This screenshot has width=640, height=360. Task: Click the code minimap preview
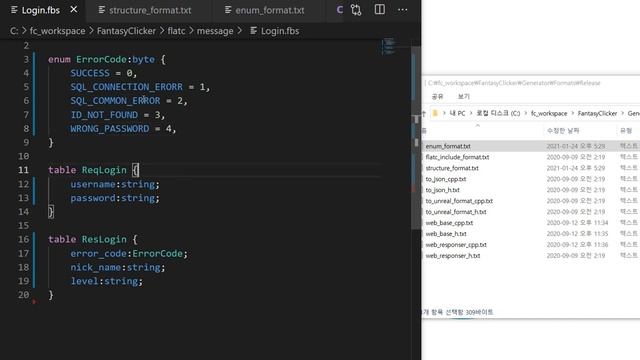tap(389, 47)
